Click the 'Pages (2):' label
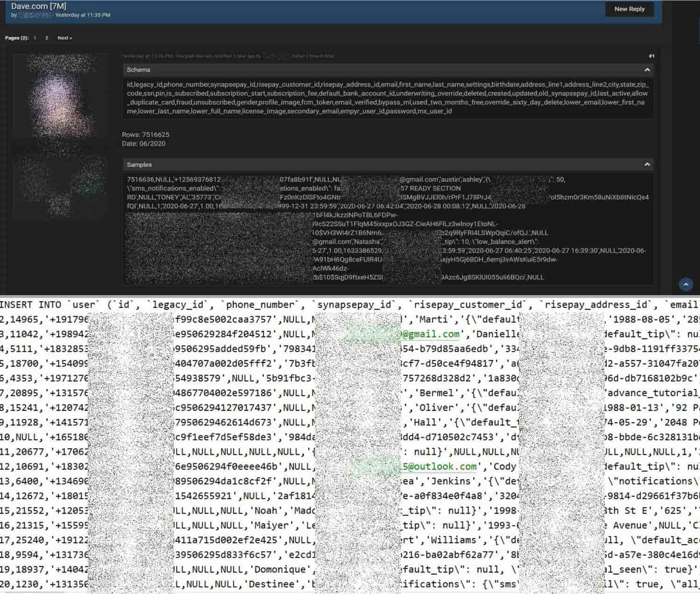This screenshot has height=594, width=700. (17, 38)
